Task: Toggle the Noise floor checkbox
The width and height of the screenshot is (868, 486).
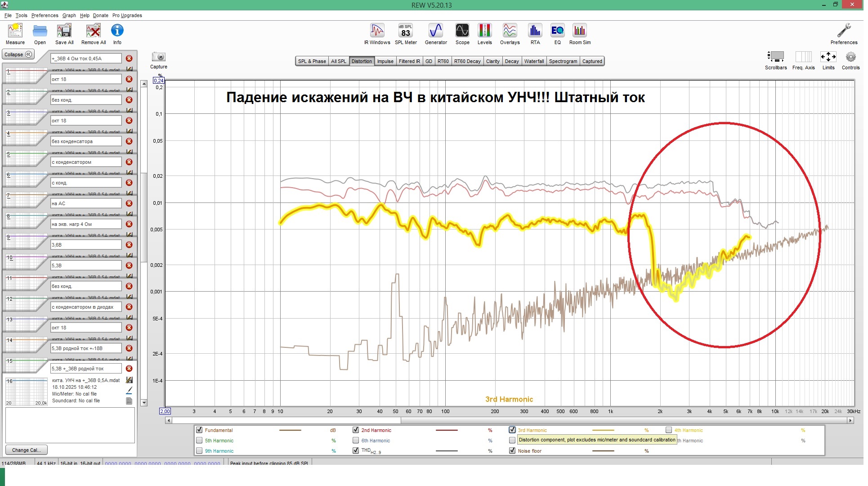Action: [512, 451]
